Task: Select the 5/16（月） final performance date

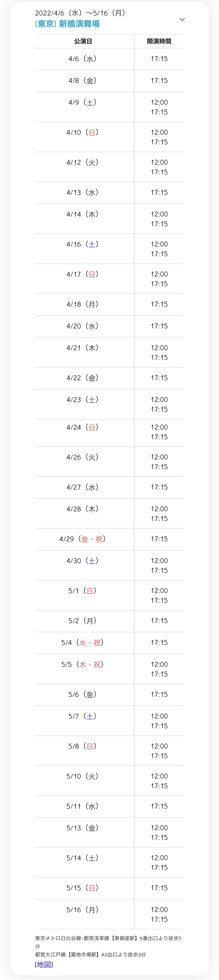Action: 83,910
